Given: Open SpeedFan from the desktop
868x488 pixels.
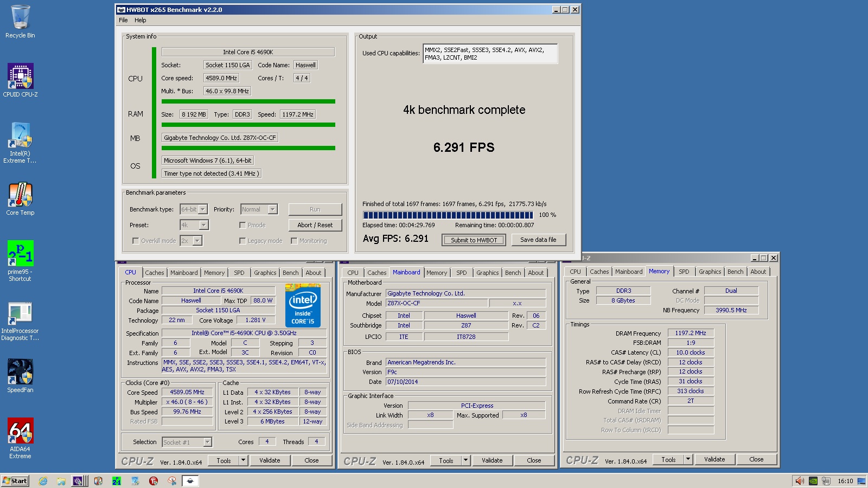Looking at the screenshot, I should coord(20,376).
